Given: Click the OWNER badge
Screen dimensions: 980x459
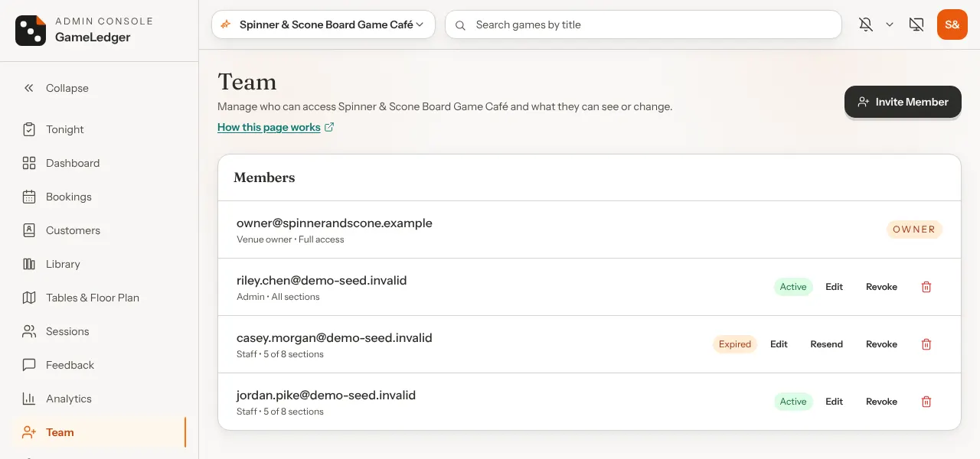Looking at the screenshot, I should tap(914, 229).
